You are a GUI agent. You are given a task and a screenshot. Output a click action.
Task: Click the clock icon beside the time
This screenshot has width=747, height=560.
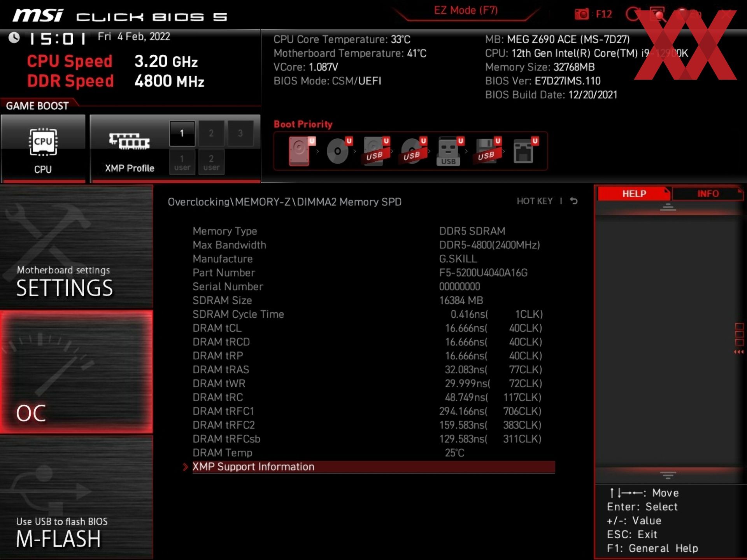[x=14, y=38]
